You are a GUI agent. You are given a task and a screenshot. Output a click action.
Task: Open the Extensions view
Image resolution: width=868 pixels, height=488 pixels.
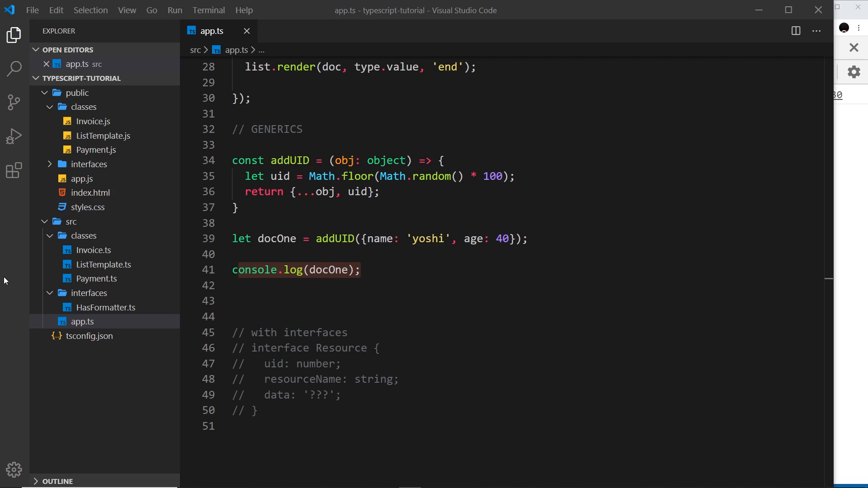[x=14, y=170]
